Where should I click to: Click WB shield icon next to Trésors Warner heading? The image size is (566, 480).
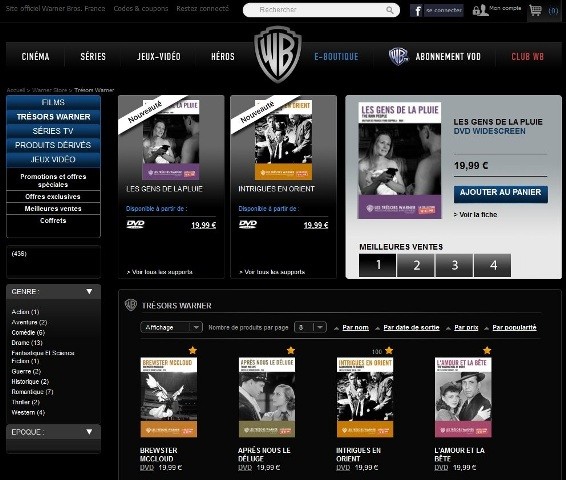tap(131, 305)
